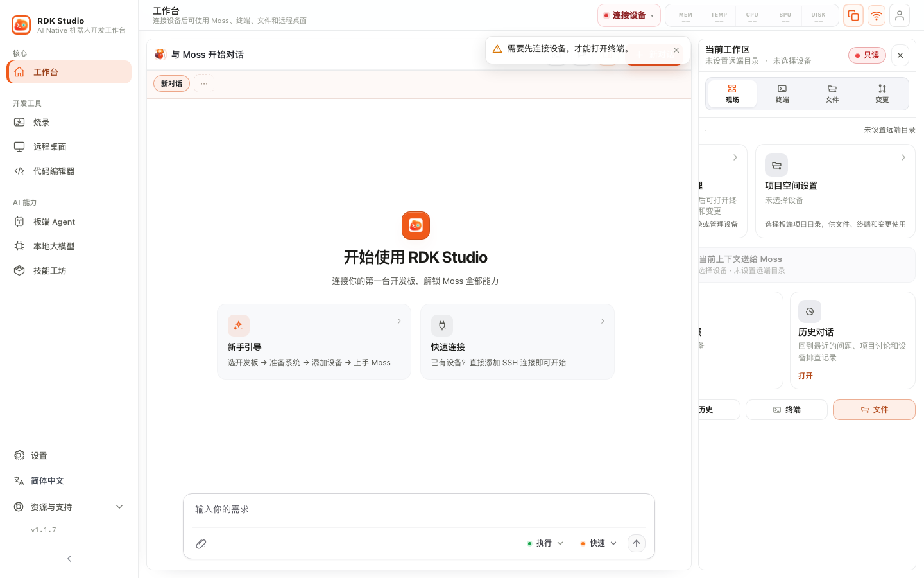Open 板端 Agent in sidebar

click(x=69, y=222)
